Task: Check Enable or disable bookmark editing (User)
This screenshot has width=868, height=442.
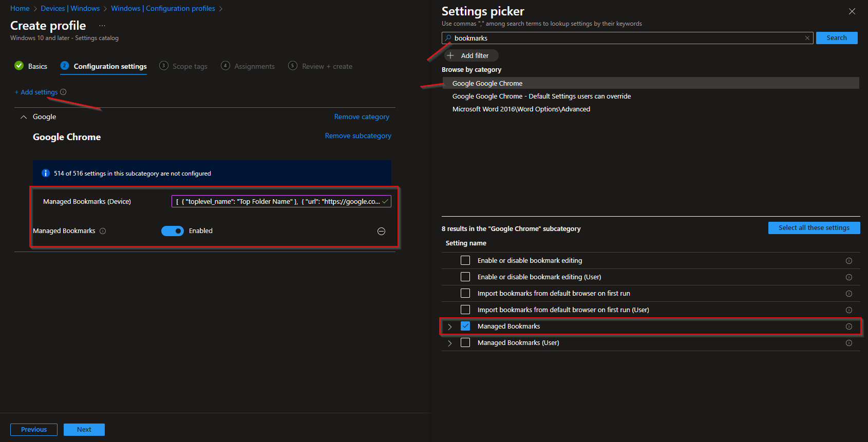Action: click(465, 277)
